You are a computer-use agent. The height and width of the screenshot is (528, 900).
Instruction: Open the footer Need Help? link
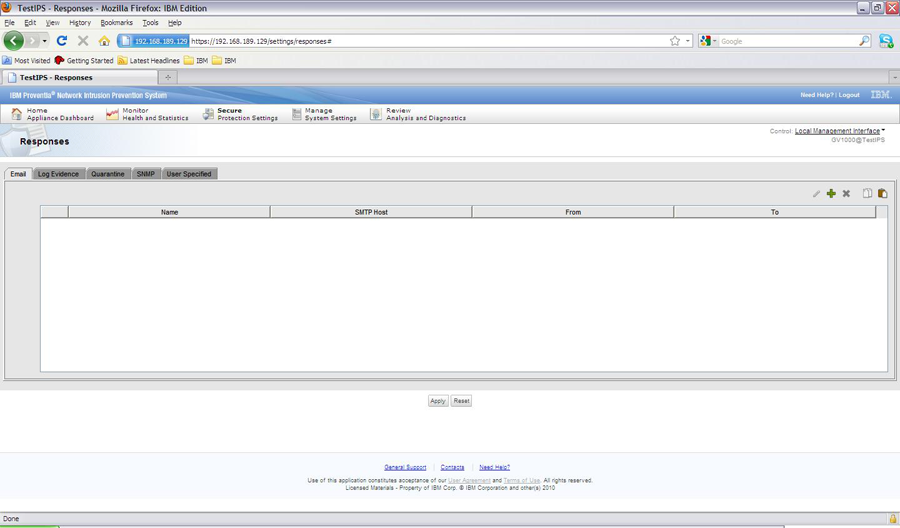click(x=494, y=467)
